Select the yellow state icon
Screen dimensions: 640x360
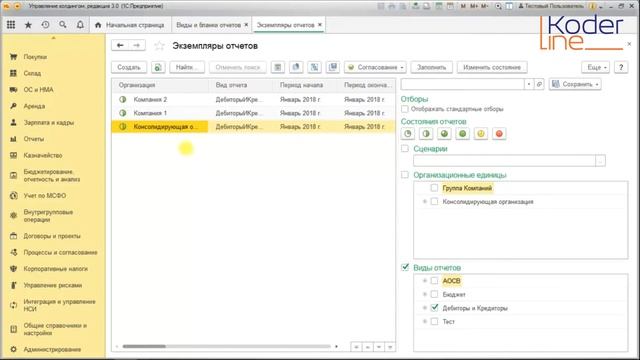[481, 133]
